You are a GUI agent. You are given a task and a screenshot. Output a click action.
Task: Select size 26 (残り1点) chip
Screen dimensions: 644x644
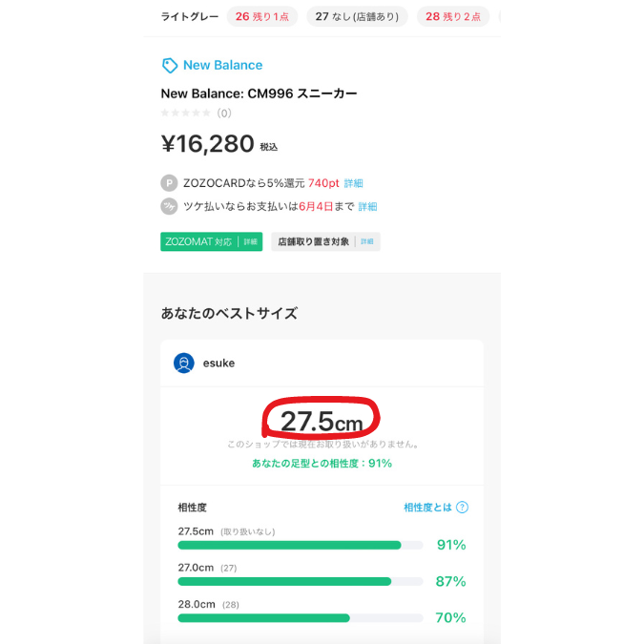(261, 16)
